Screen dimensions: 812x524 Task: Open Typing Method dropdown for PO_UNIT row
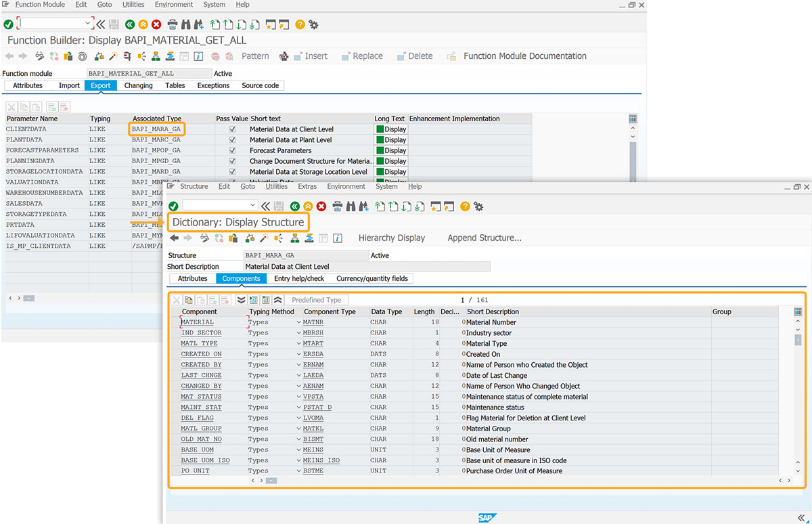coord(298,471)
